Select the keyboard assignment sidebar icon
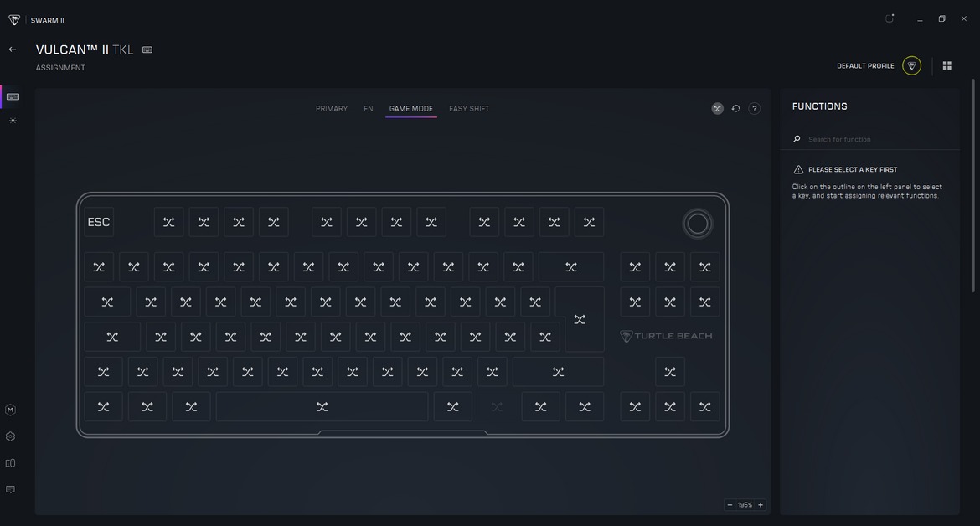The height and width of the screenshot is (526, 980). point(13,96)
